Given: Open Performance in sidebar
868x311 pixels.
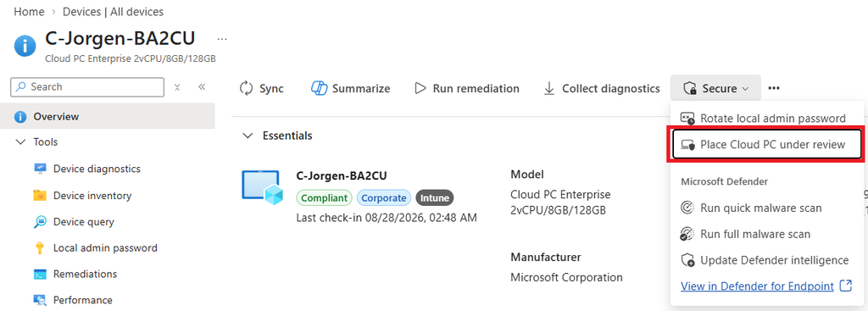Looking at the screenshot, I should tap(82, 300).
